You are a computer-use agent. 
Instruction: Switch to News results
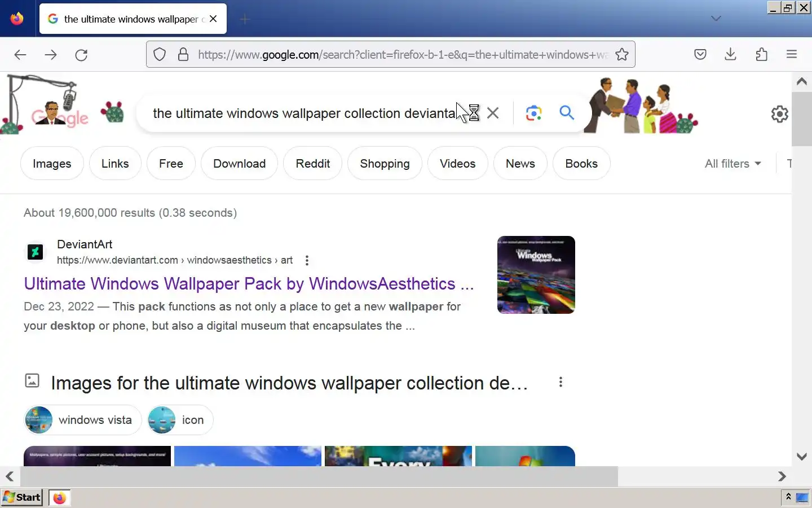520,164
